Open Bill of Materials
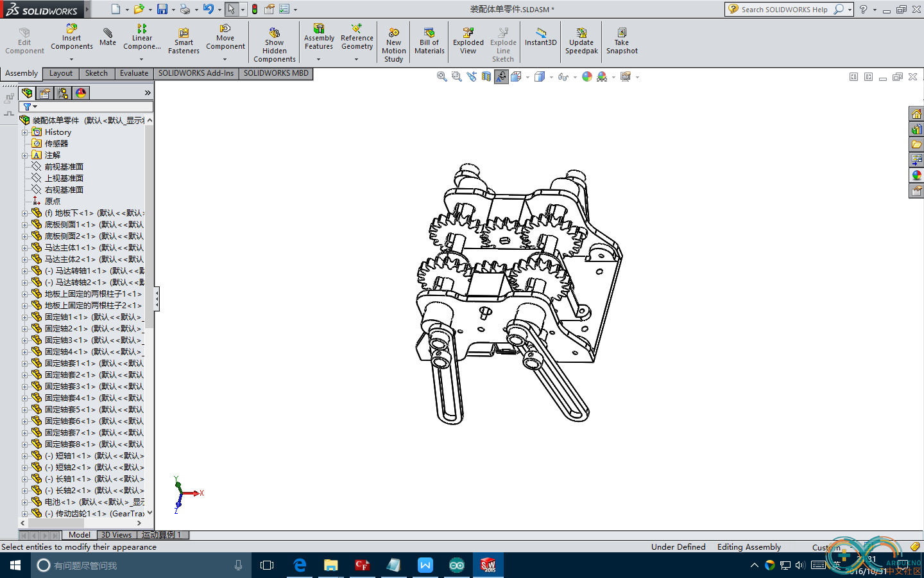Viewport: 924px width, 578px height. [x=429, y=41]
